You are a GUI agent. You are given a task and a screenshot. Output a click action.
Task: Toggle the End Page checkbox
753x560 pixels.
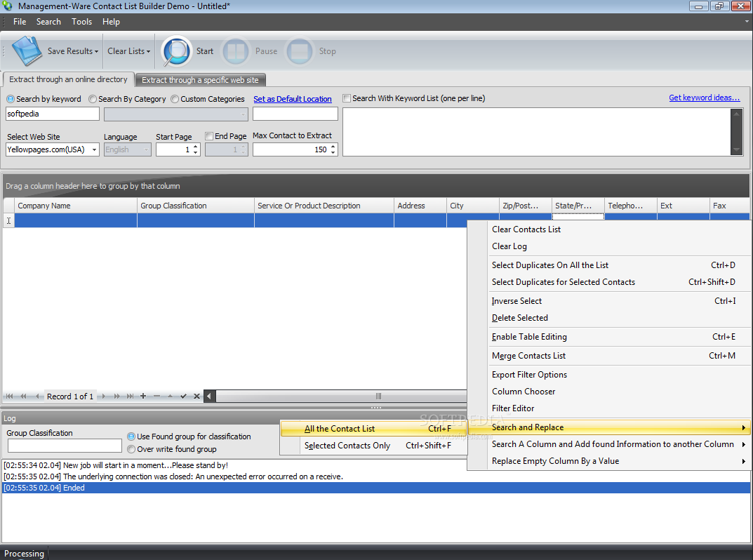(x=209, y=136)
